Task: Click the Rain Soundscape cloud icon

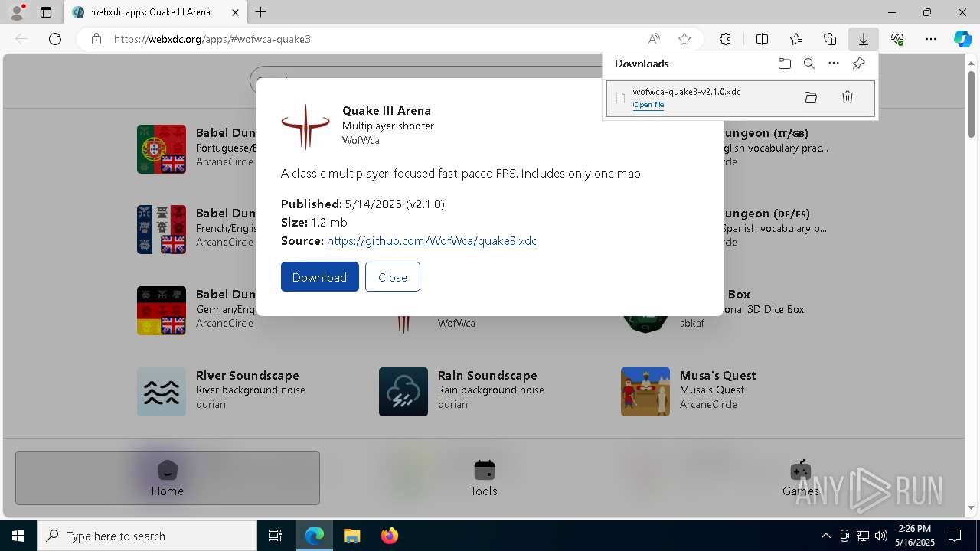Action: pos(403,392)
